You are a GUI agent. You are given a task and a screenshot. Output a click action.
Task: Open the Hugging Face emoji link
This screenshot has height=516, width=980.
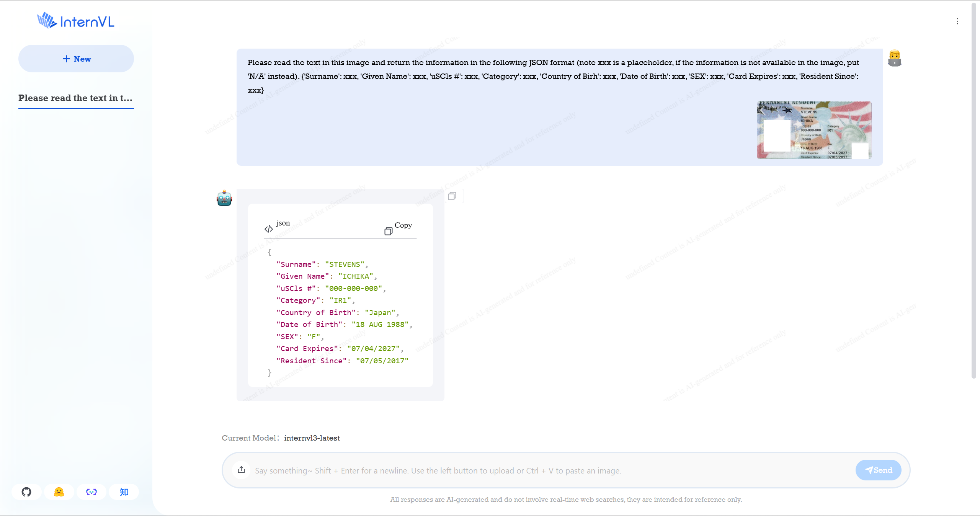coord(59,492)
